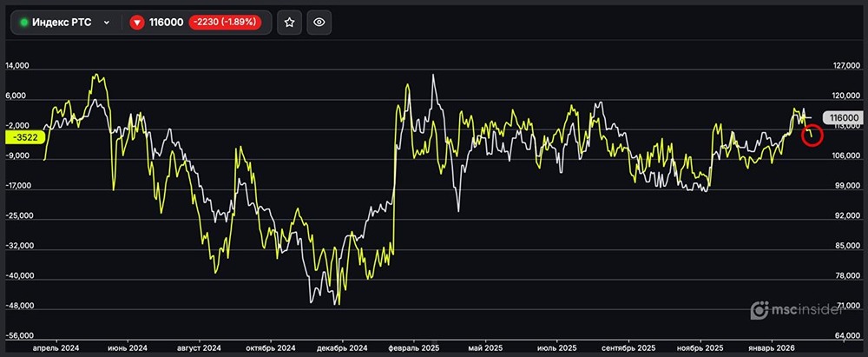Image resolution: width=868 pixels, height=357 pixels.
Task: Click the green status dot indicator
Action: pyautogui.click(x=24, y=23)
